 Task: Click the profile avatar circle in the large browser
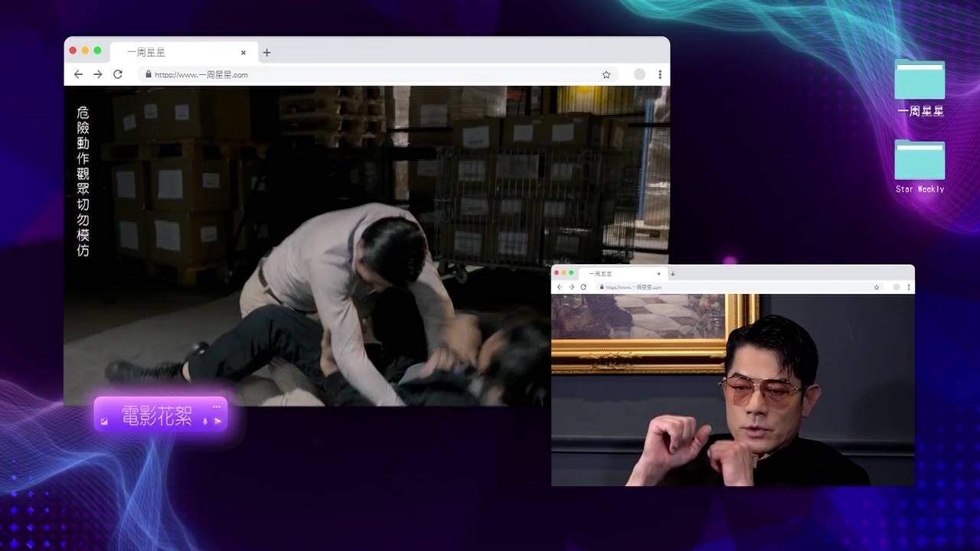639,74
